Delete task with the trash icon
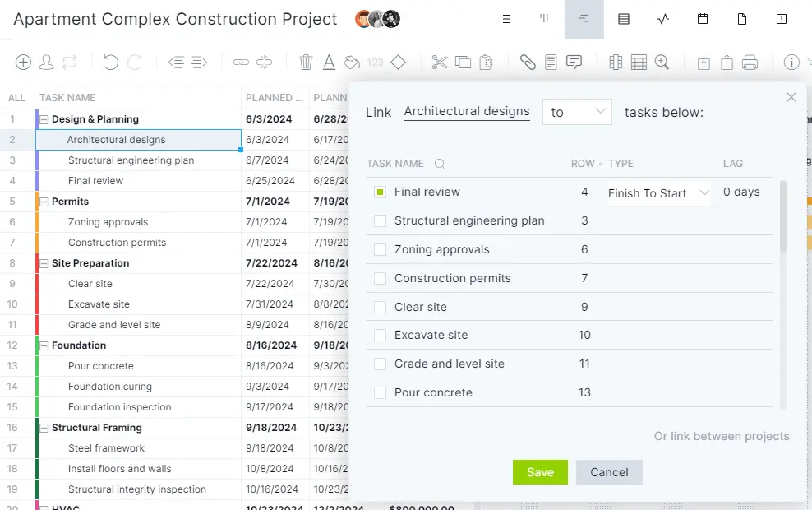The image size is (812, 510). pyautogui.click(x=306, y=63)
